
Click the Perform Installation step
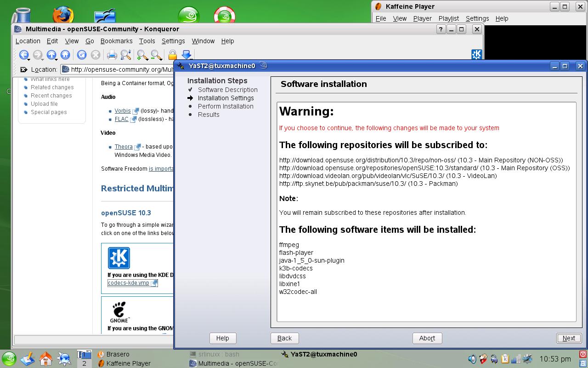pos(226,106)
